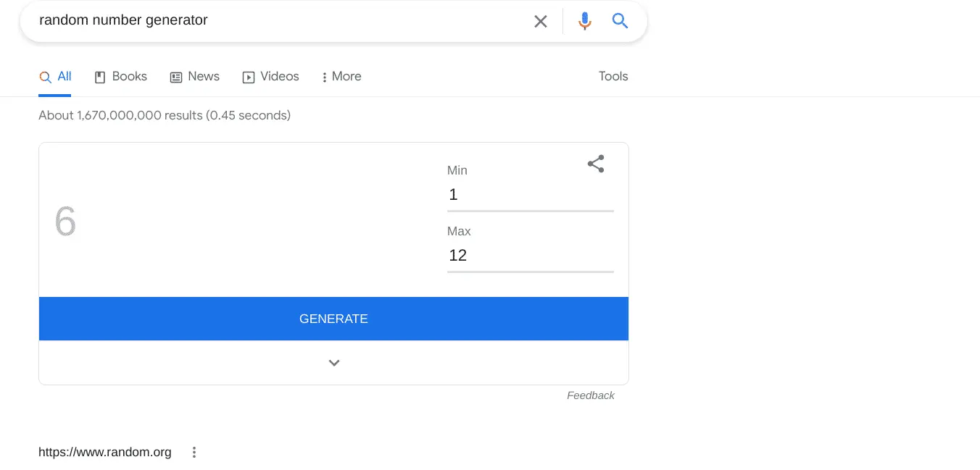Click the Videos tab play icon

point(249,76)
